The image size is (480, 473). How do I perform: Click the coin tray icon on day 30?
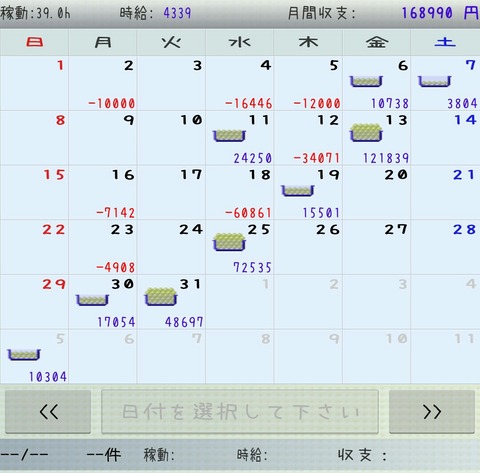tap(92, 300)
